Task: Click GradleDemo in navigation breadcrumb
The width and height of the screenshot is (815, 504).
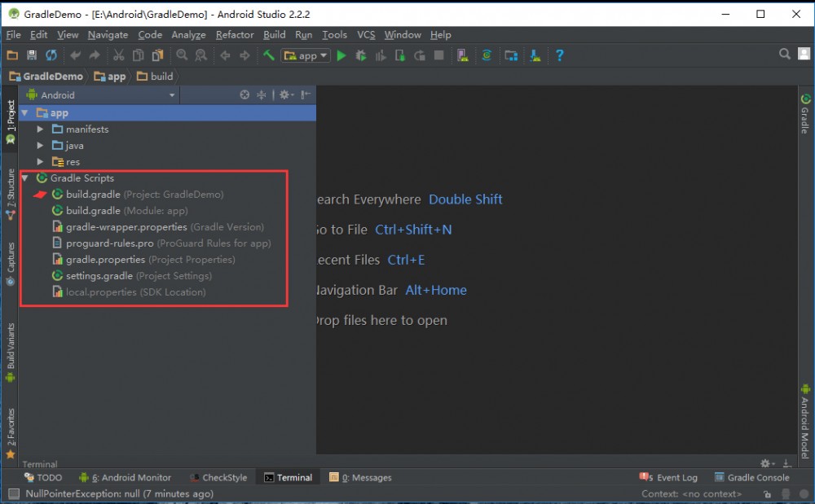Action: (x=46, y=77)
